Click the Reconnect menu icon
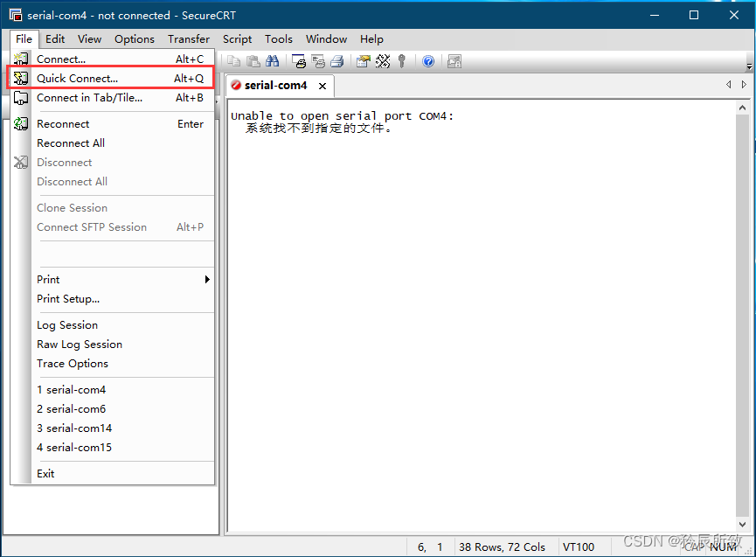Image resolution: width=756 pixels, height=557 pixels. pyautogui.click(x=21, y=124)
